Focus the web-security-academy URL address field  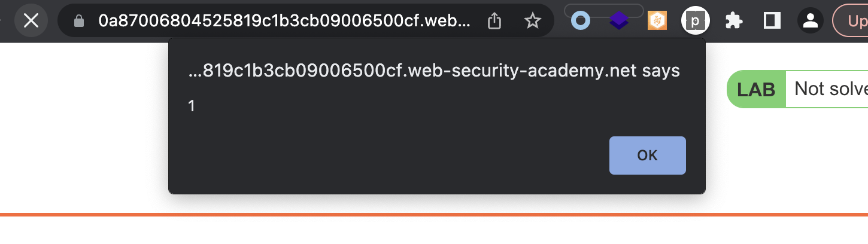[284, 22]
